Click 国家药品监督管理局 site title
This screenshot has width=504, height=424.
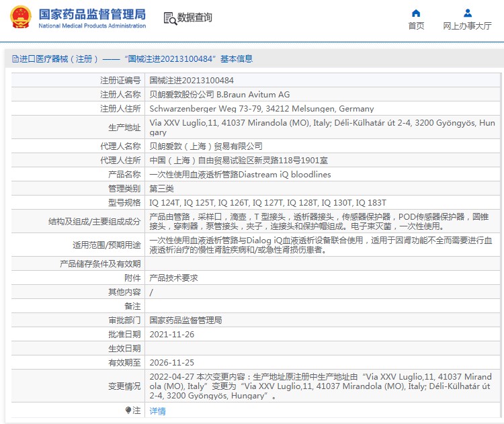pyautogui.click(x=92, y=15)
